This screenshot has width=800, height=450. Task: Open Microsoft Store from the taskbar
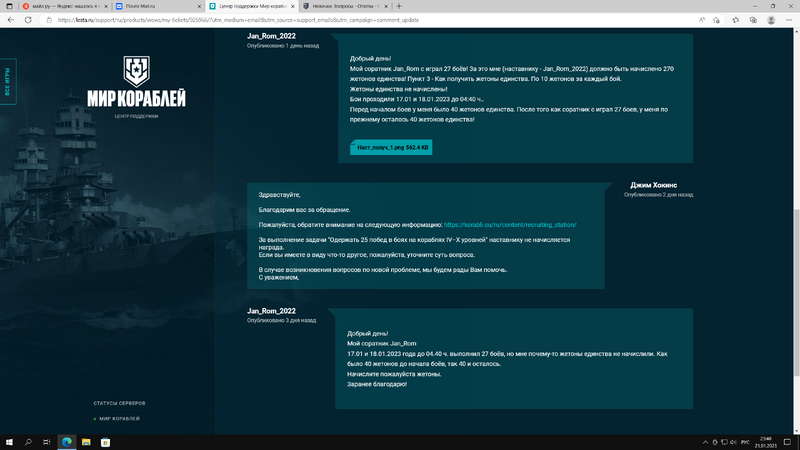[x=105, y=441]
